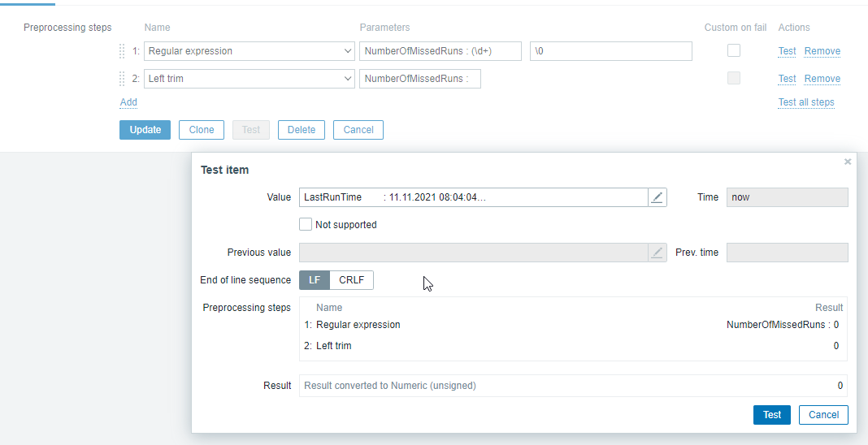Enable Custom on fail for Regular expression
Screen dimensions: 868x445
pos(734,50)
